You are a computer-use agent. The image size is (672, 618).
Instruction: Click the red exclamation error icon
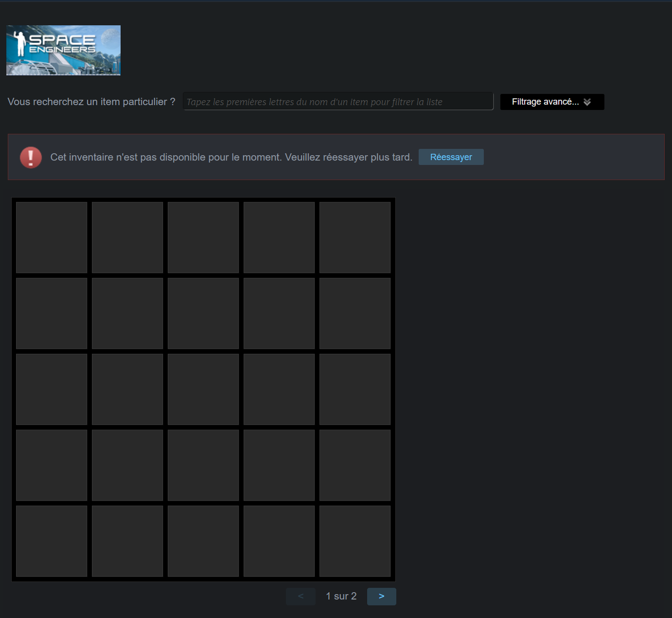coord(31,157)
